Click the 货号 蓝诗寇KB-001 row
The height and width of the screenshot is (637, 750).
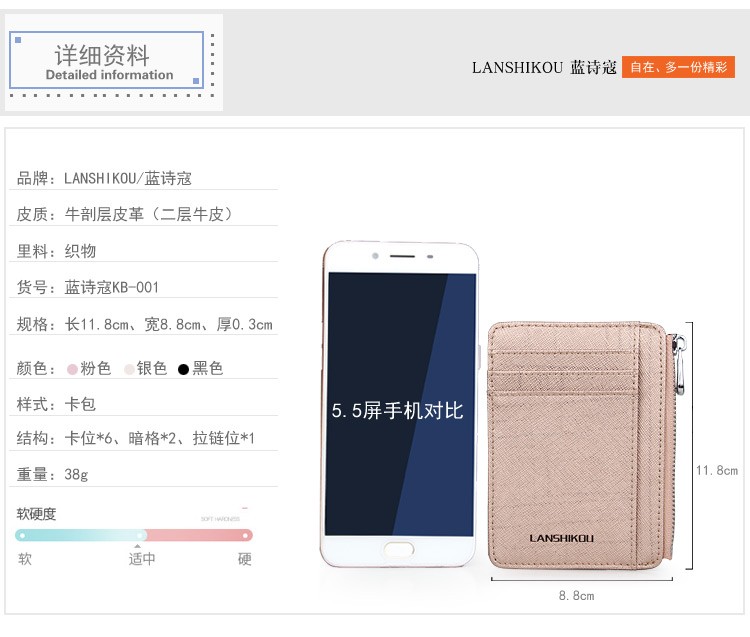point(143,287)
